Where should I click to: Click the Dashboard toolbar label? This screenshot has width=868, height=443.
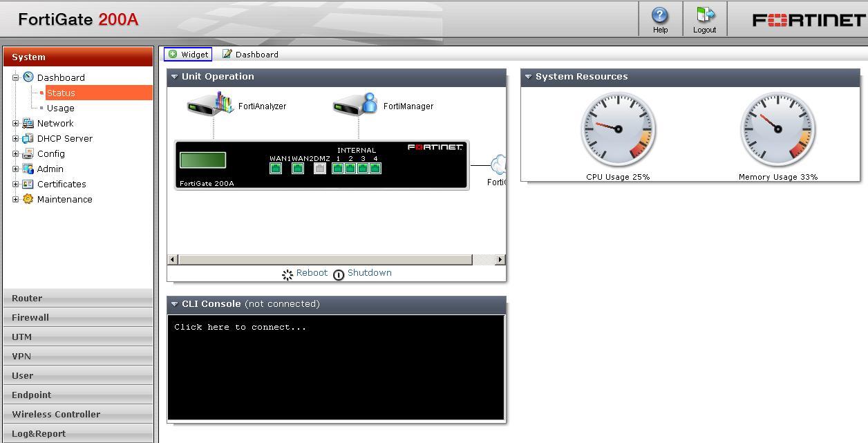(257, 55)
